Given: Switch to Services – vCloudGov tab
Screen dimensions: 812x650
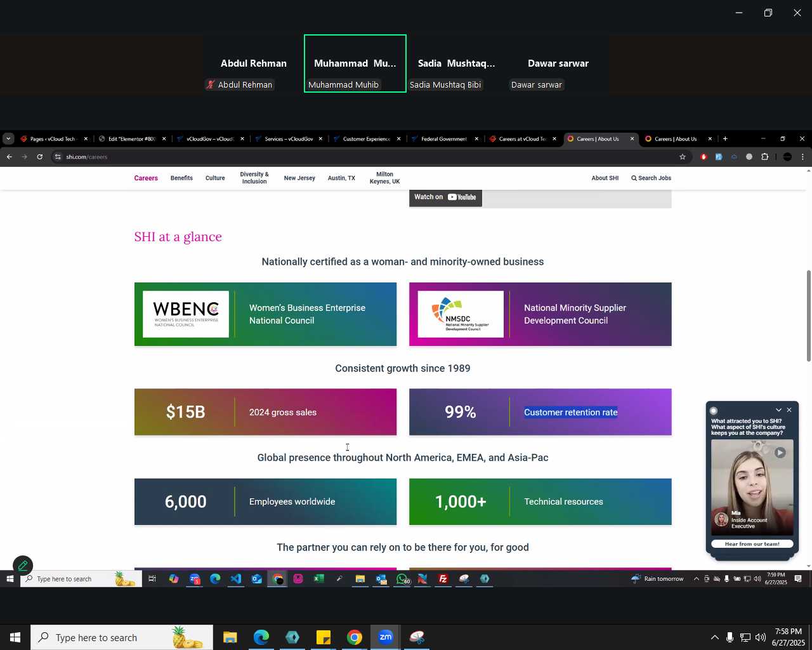Looking at the screenshot, I should click(289, 139).
